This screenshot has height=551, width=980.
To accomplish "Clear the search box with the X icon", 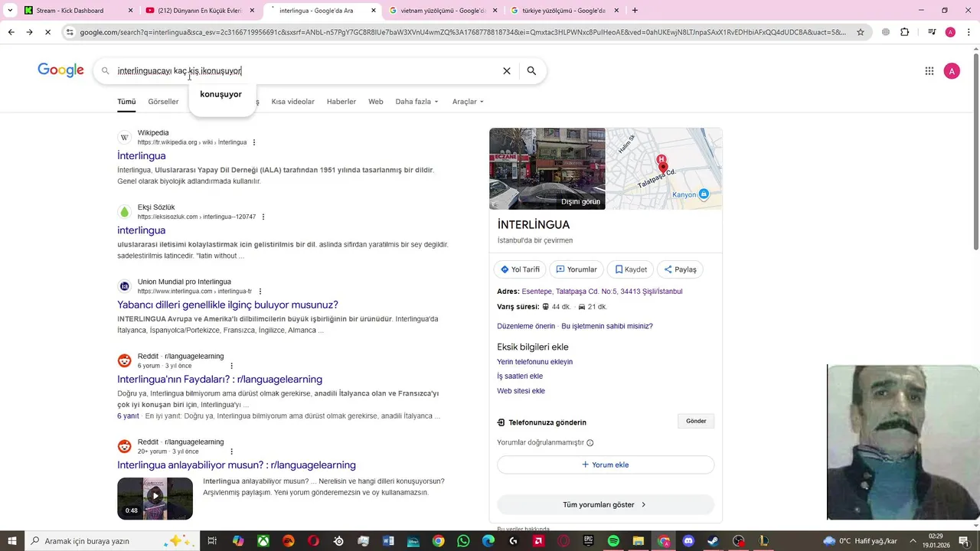I will pos(506,70).
